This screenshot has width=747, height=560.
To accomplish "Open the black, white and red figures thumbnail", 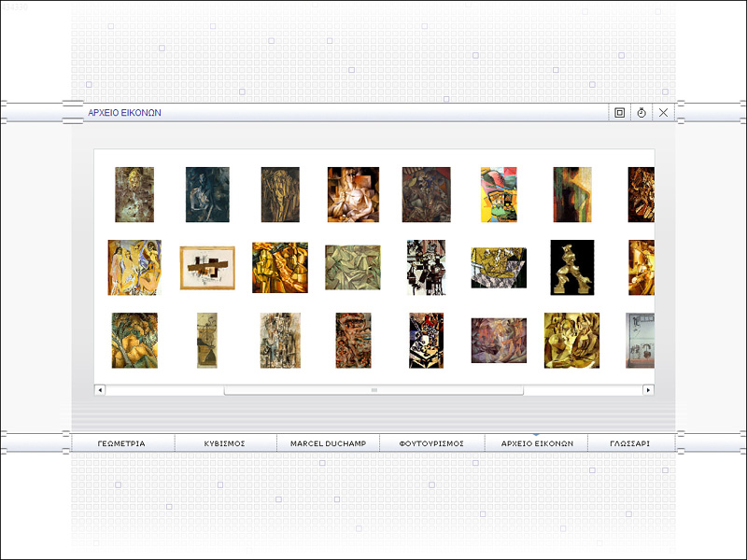I will click(x=426, y=268).
